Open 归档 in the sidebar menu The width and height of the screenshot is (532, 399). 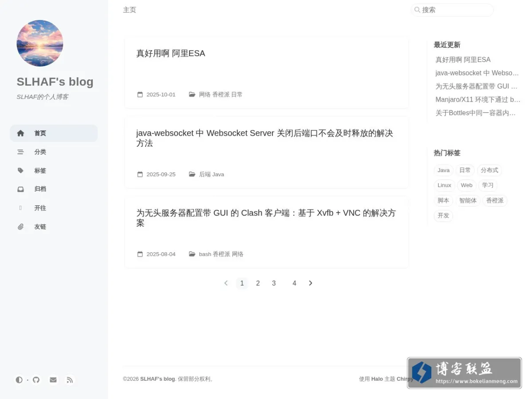click(54, 189)
